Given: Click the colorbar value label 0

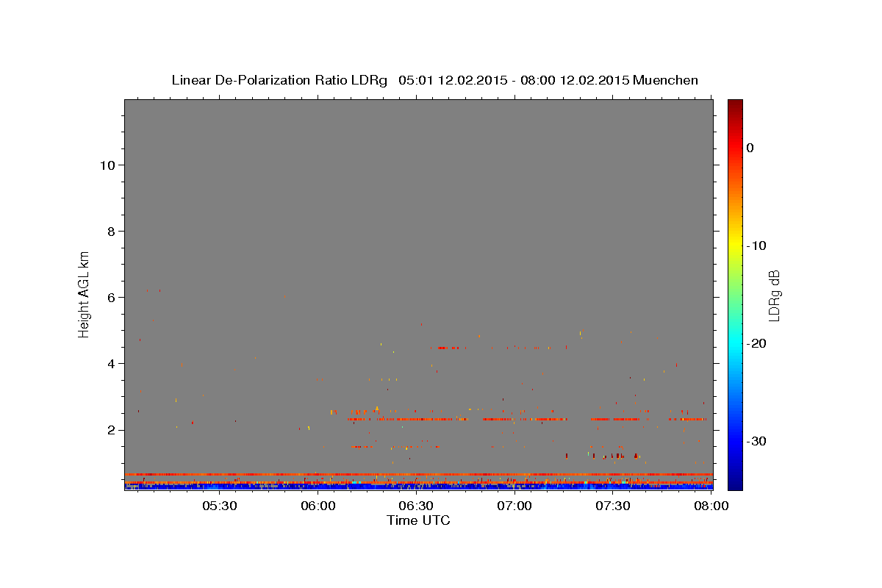Looking at the screenshot, I should point(750,148).
